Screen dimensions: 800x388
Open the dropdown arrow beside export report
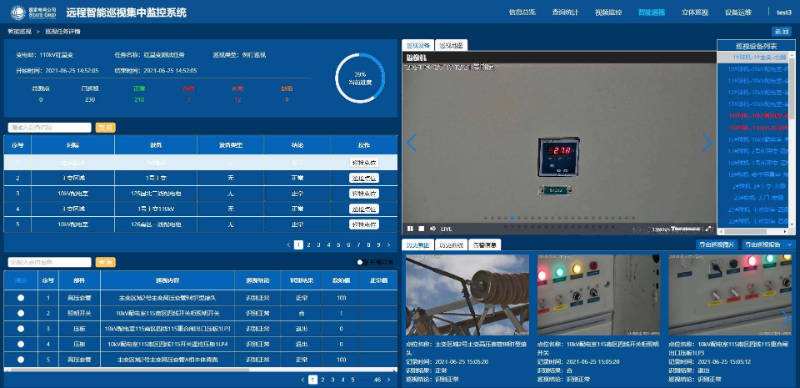790,245
